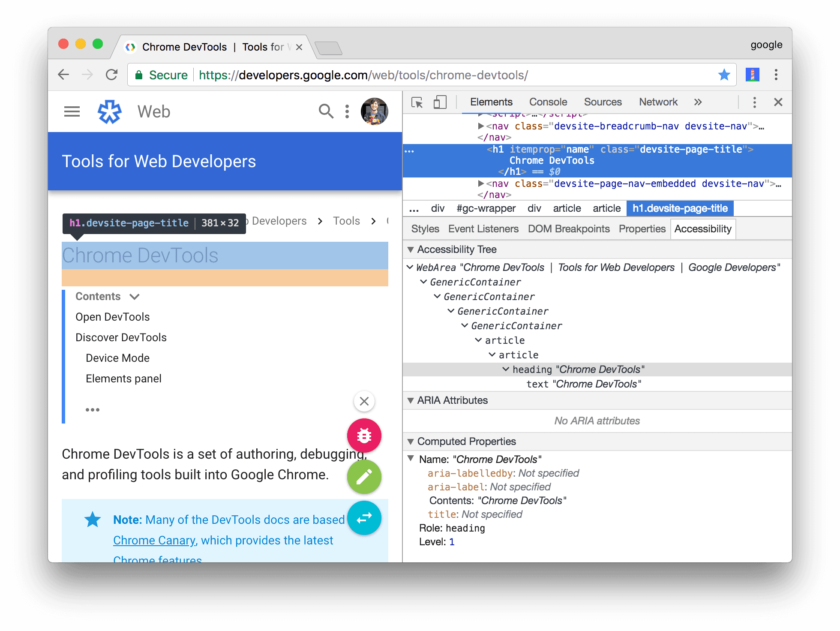Screen dimensions: 840x631
Task: Click the DevTools more options icon
Action: click(755, 103)
